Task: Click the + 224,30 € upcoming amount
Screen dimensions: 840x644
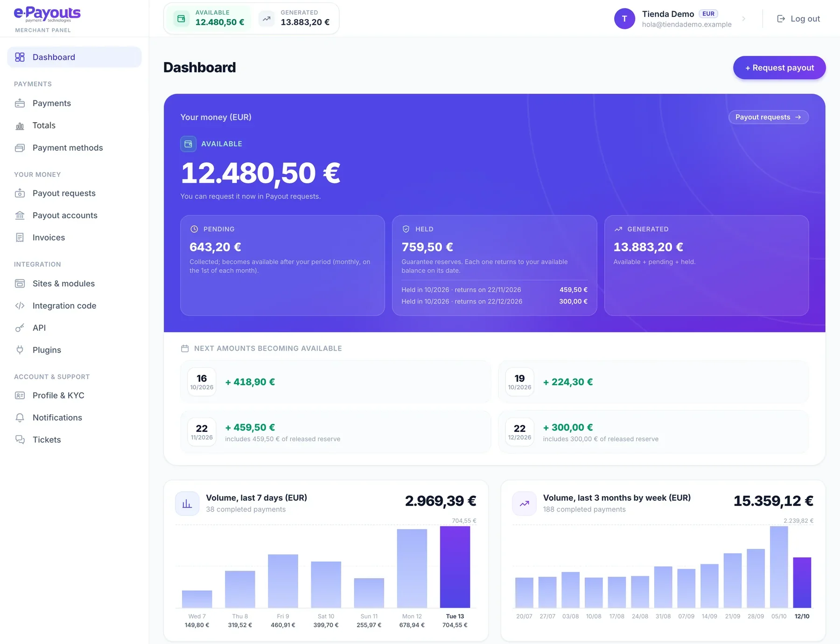Action: [568, 382]
